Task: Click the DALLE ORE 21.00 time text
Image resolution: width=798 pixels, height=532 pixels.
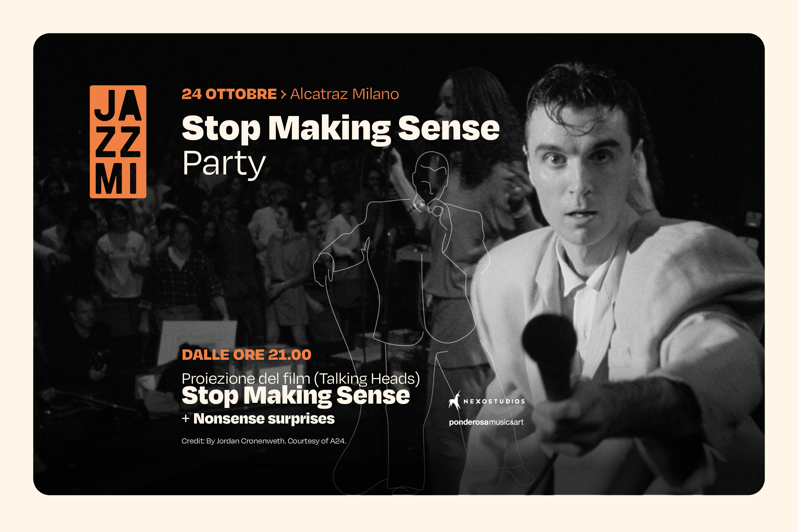Action: click(x=246, y=355)
